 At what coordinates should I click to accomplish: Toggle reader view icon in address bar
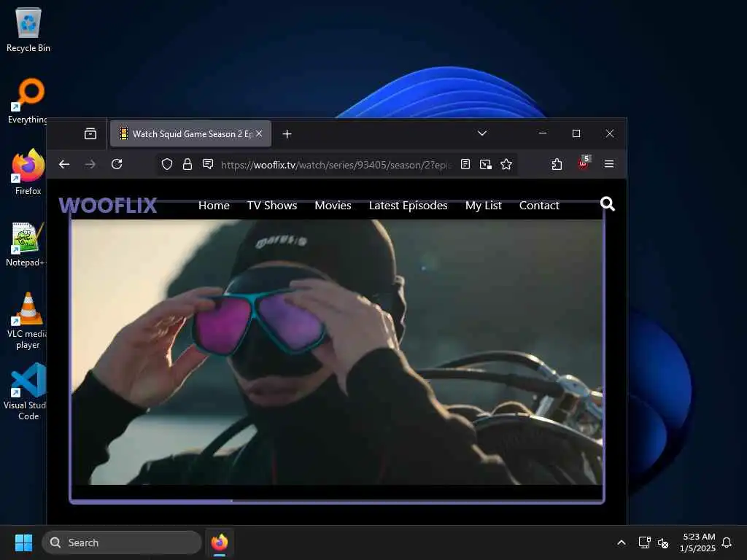(x=465, y=164)
